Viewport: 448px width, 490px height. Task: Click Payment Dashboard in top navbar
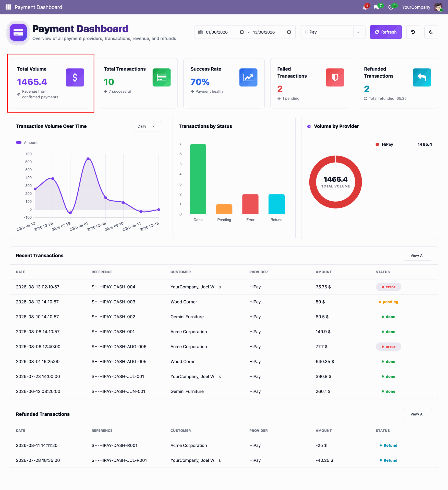pyautogui.click(x=38, y=7)
